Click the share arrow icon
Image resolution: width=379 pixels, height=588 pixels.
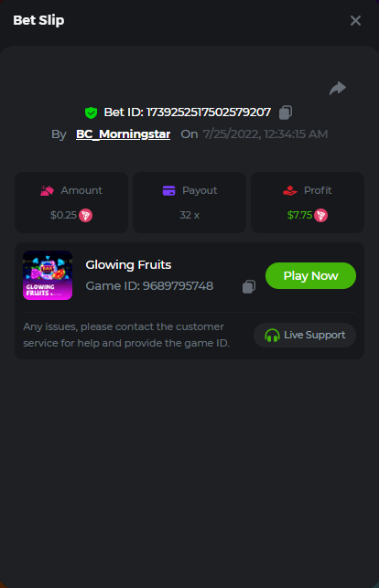pyautogui.click(x=338, y=88)
